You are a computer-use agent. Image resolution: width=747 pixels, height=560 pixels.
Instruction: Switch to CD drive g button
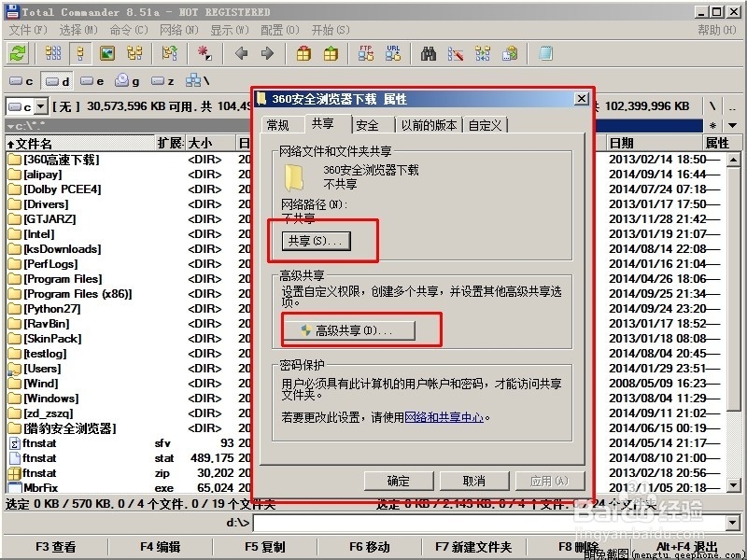[127, 81]
